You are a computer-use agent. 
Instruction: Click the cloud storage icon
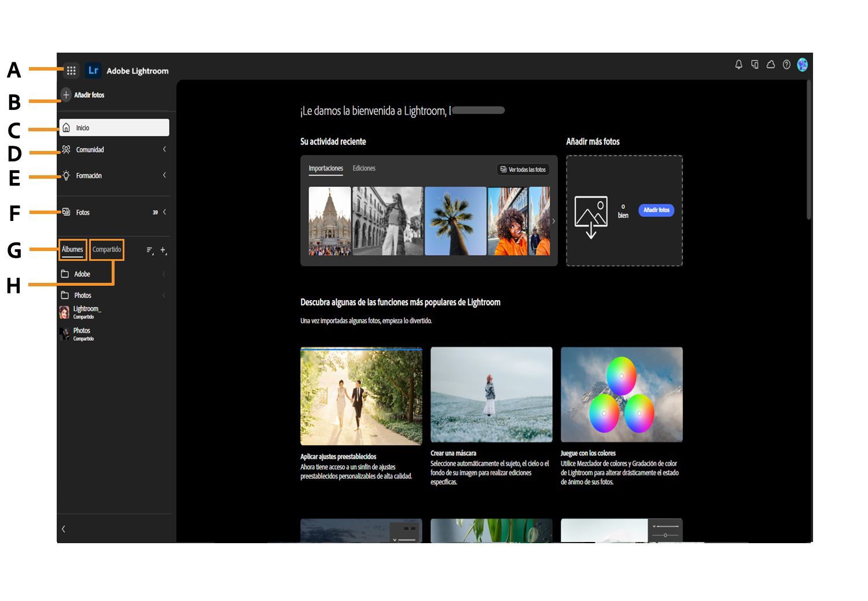pyautogui.click(x=771, y=65)
